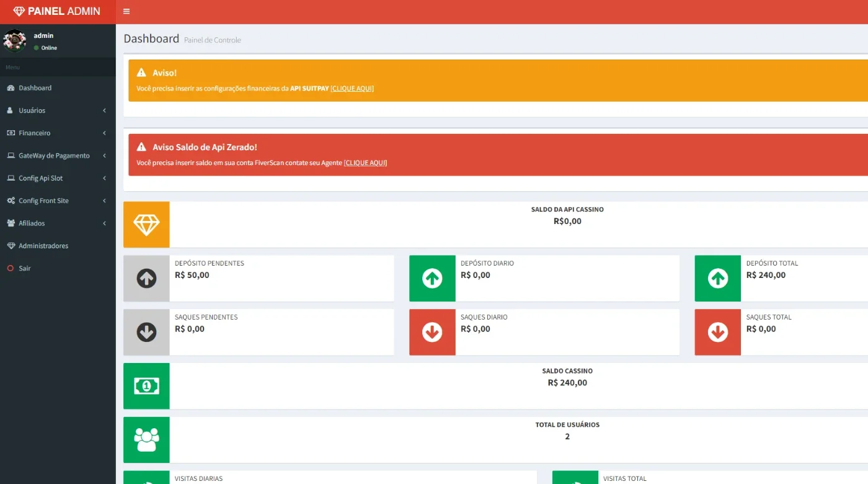Click the grey up-arrow Depósito Pendentes icon
The width and height of the screenshot is (868, 484).
tap(146, 279)
